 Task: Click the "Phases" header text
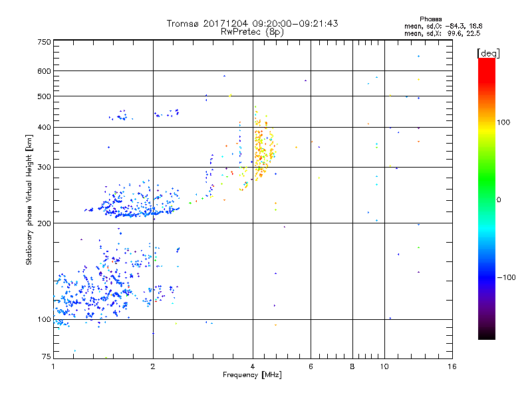pos(430,19)
